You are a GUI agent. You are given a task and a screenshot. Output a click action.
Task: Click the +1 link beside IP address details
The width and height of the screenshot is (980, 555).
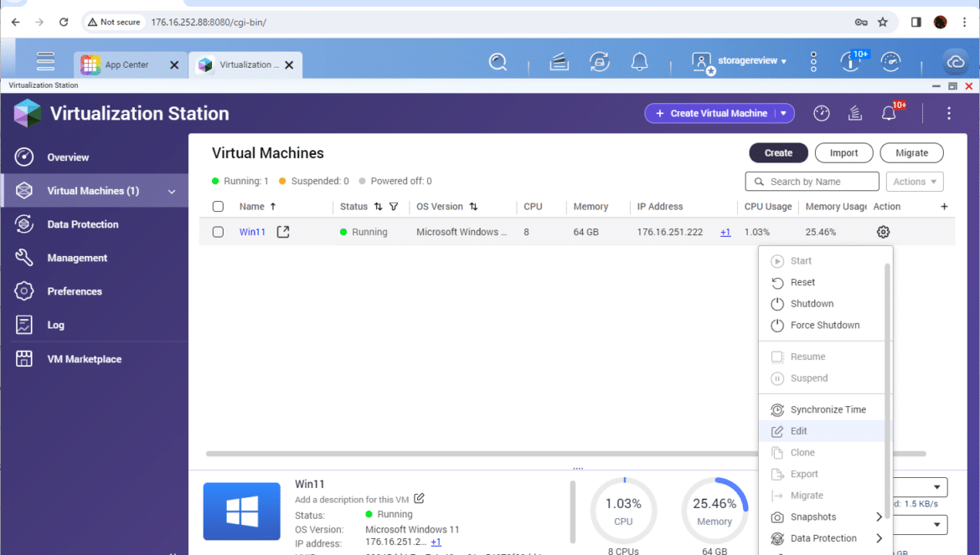(x=436, y=542)
